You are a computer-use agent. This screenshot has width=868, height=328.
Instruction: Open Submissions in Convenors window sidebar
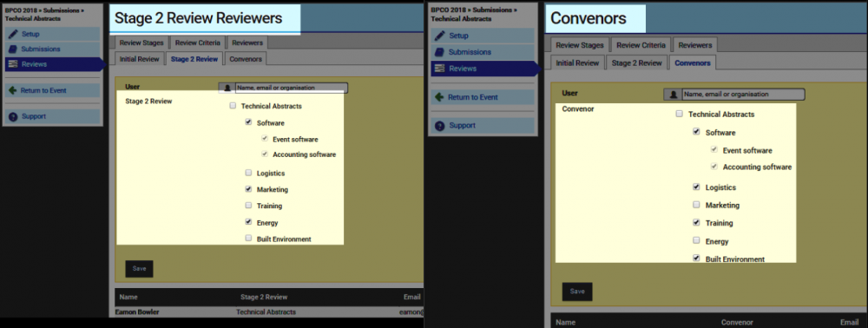483,52
